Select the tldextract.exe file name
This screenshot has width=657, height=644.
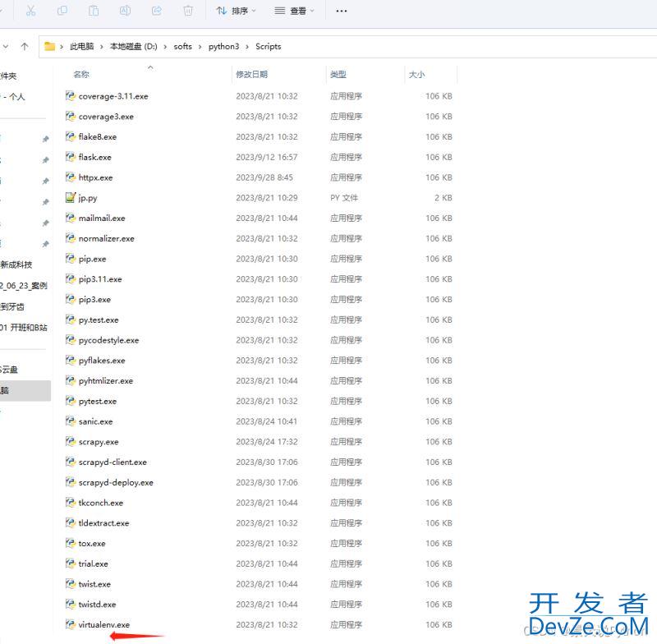click(x=104, y=523)
